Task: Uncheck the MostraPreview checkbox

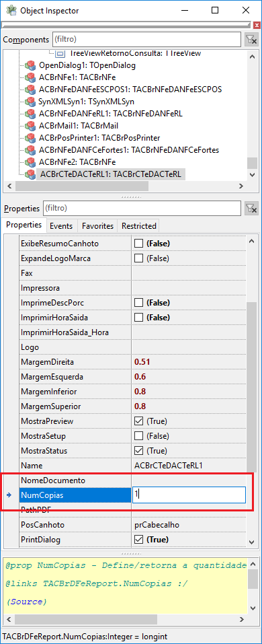Action: coord(139,421)
